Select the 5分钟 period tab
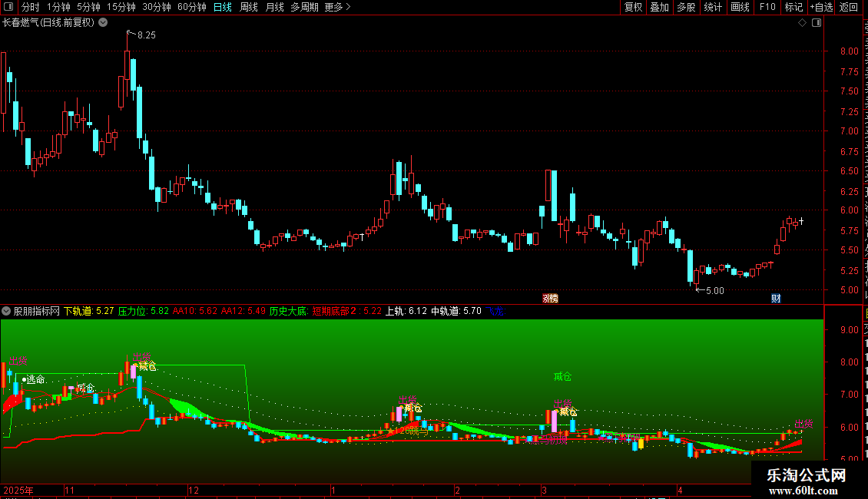This screenshot has height=499, width=868. coord(88,7)
